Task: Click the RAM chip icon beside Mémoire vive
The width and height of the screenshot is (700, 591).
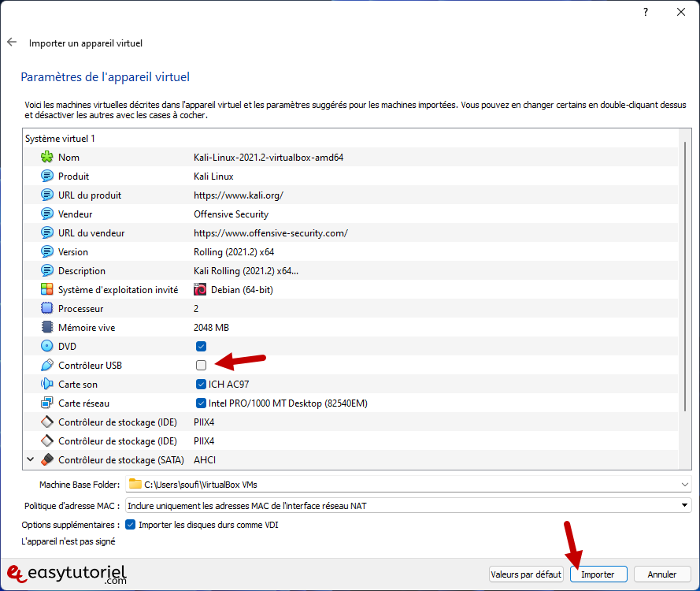Action: point(47,328)
